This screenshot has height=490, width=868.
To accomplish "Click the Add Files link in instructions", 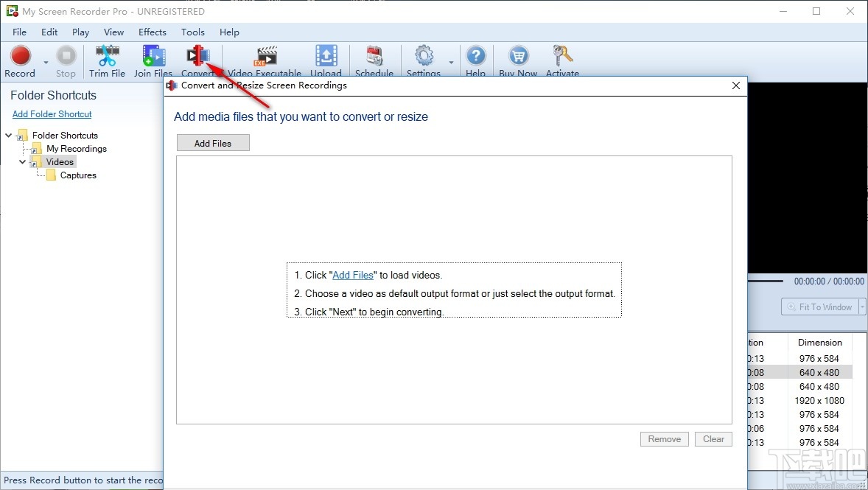I will tap(353, 275).
